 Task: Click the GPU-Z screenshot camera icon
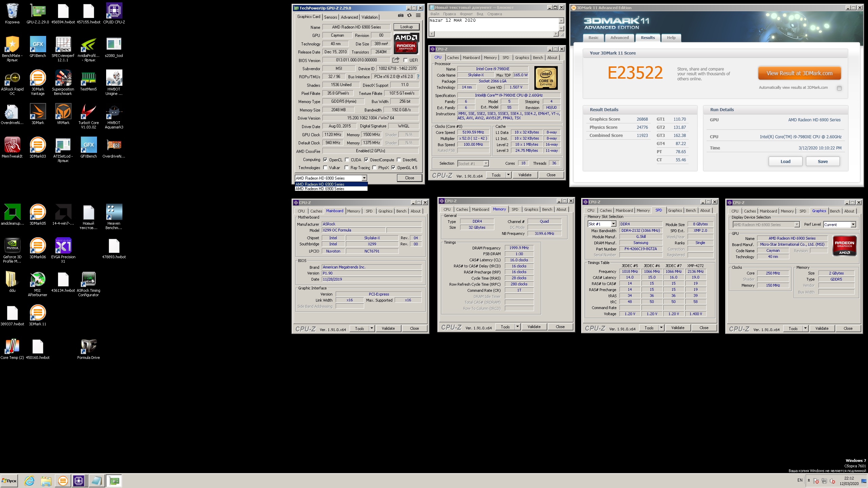401,16
